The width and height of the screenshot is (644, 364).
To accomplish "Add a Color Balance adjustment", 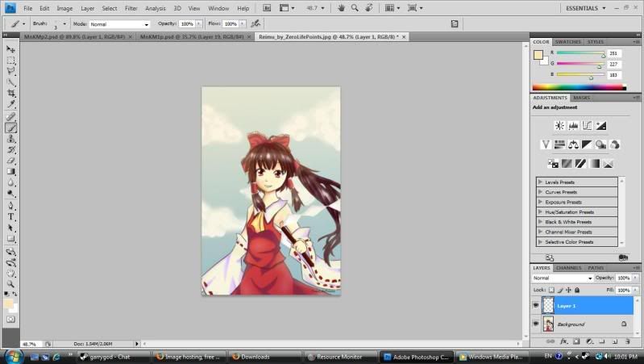I will pos(573,144).
